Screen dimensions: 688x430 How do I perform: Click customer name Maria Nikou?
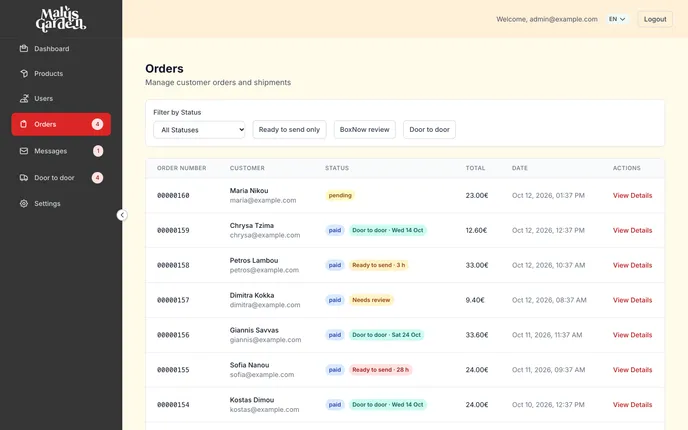click(x=249, y=191)
